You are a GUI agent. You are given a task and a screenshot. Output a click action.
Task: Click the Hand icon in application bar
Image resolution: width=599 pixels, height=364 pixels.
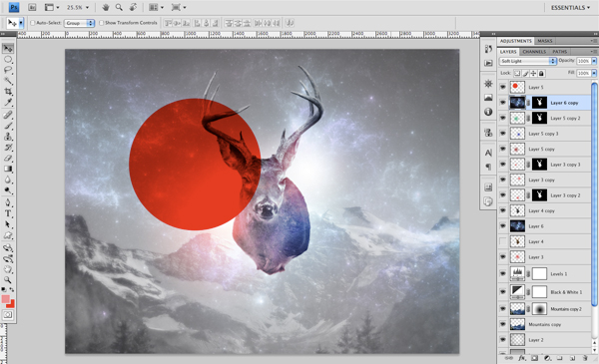[106, 7]
